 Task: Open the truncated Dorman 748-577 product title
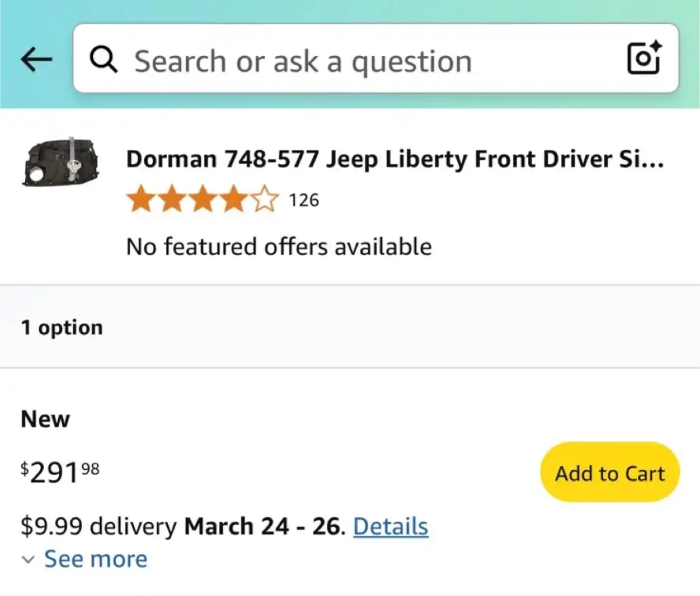[395, 158]
